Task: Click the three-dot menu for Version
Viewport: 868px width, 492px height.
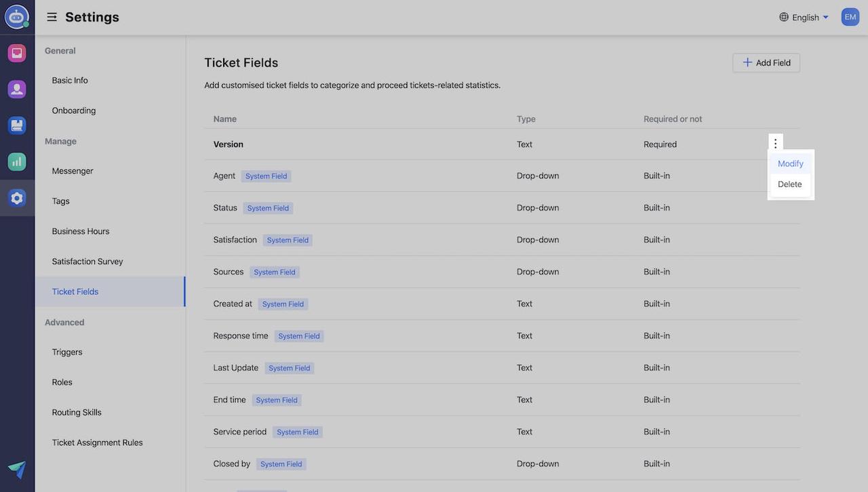Action: pyautogui.click(x=776, y=144)
